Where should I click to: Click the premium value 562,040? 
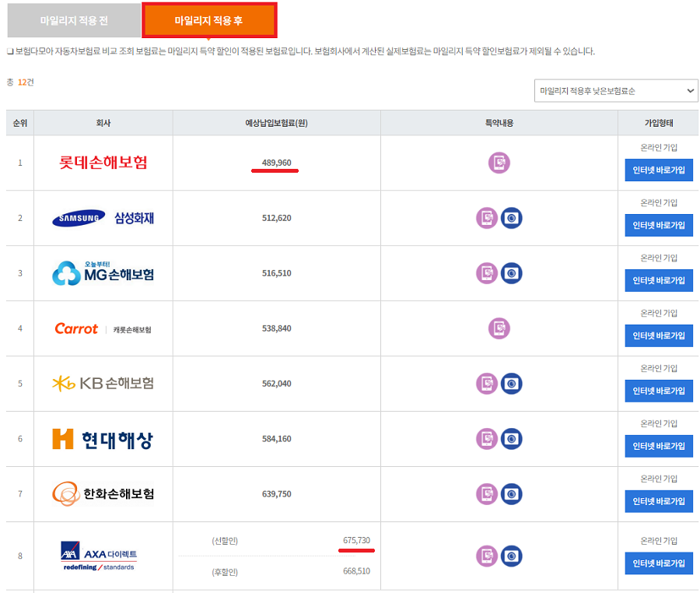pyautogui.click(x=277, y=384)
